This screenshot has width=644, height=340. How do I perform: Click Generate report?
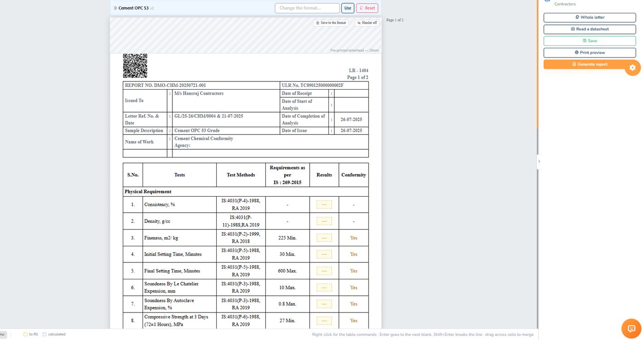(x=590, y=64)
